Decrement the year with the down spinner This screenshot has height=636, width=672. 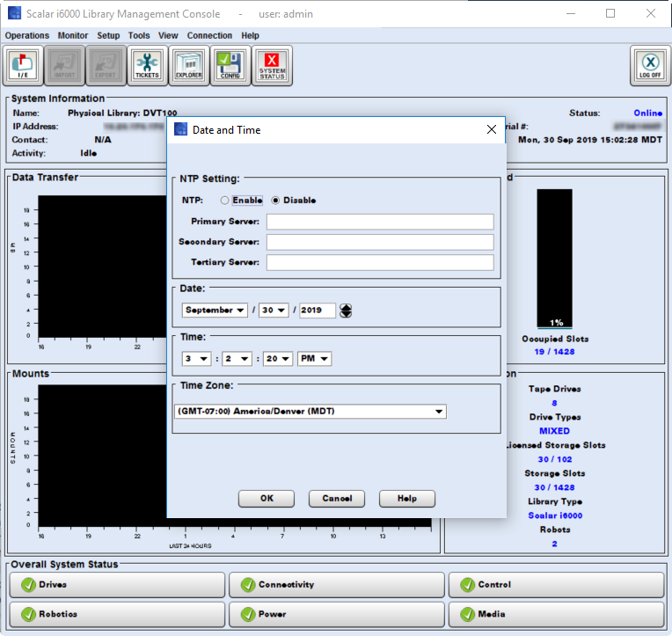[x=346, y=314]
